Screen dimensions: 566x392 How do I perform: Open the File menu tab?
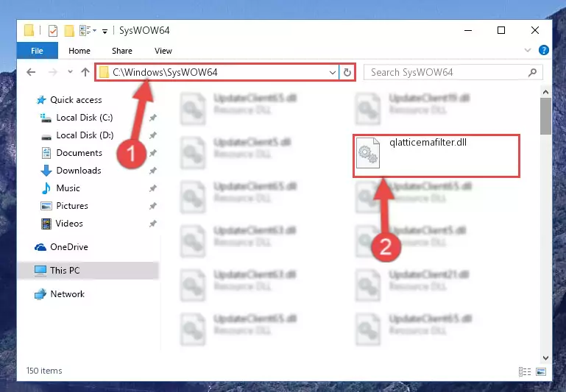tap(38, 51)
